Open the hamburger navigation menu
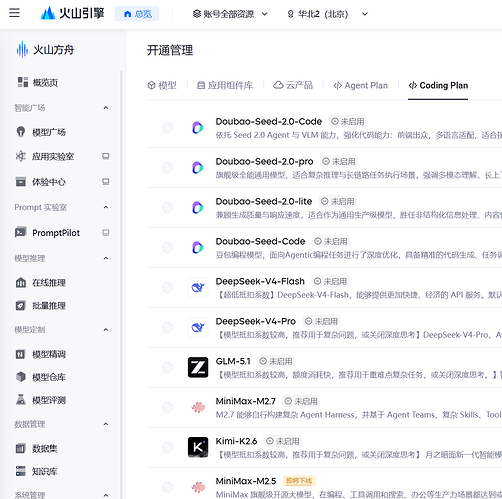This screenshot has height=499, width=502. click(x=14, y=13)
